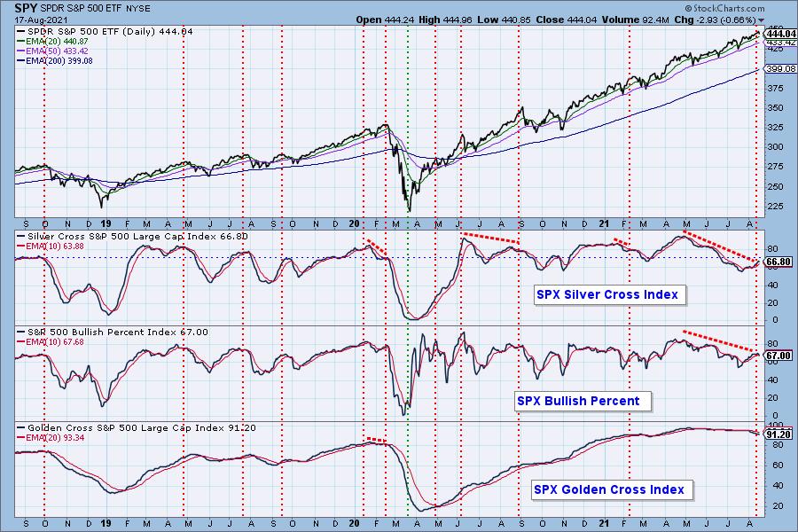798x532 pixels.
Task: Select the EMA(20) 440.87 legend entry
Action: pos(52,42)
